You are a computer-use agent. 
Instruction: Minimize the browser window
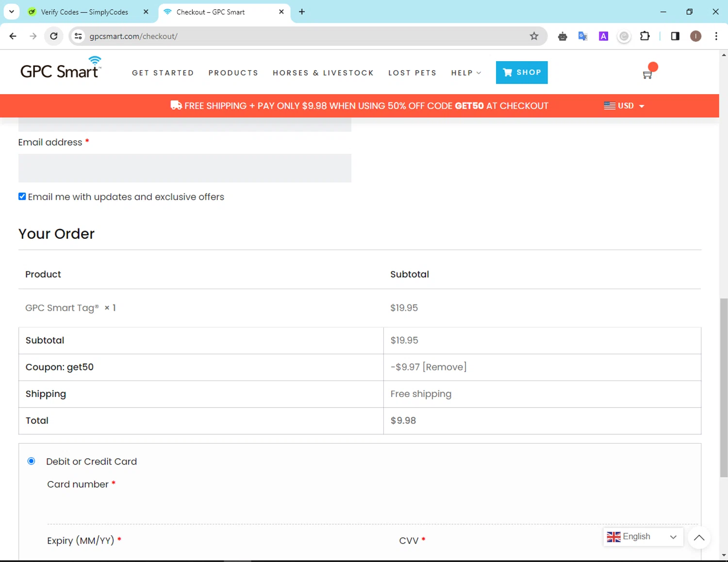point(663,12)
